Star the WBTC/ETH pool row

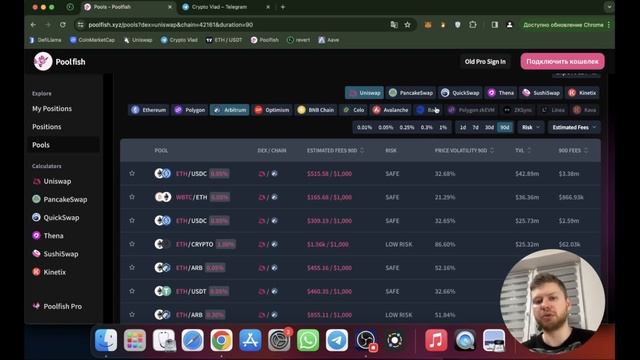coord(132,197)
